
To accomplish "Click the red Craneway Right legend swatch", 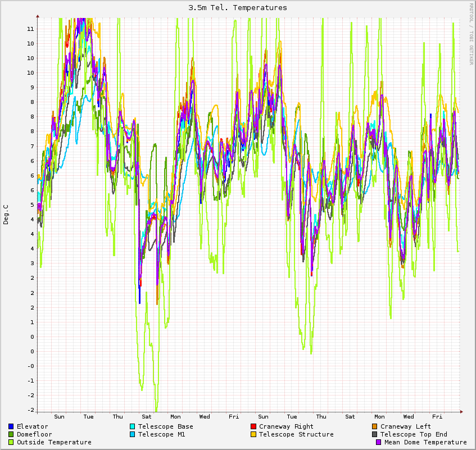I will click(253, 426).
